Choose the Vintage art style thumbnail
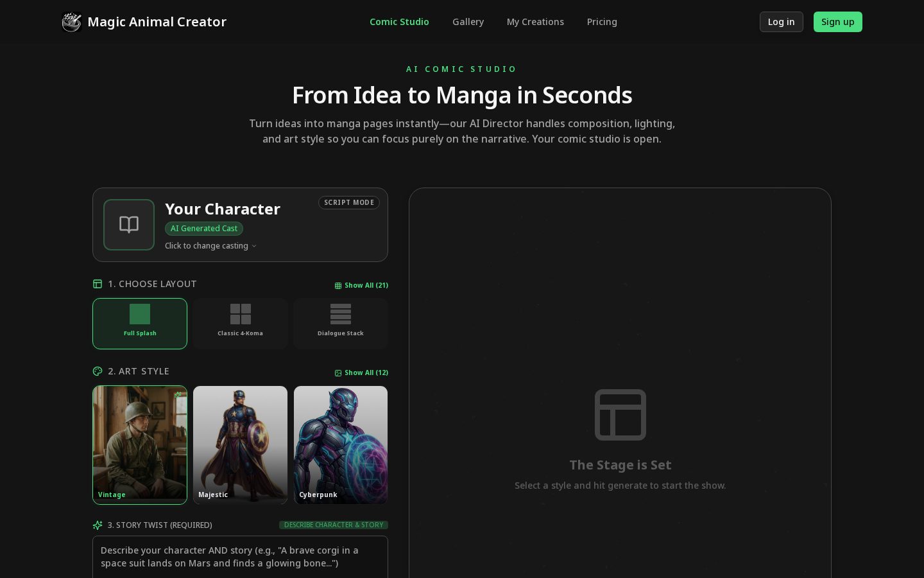Viewport: 924px width, 578px height. (x=140, y=445)
